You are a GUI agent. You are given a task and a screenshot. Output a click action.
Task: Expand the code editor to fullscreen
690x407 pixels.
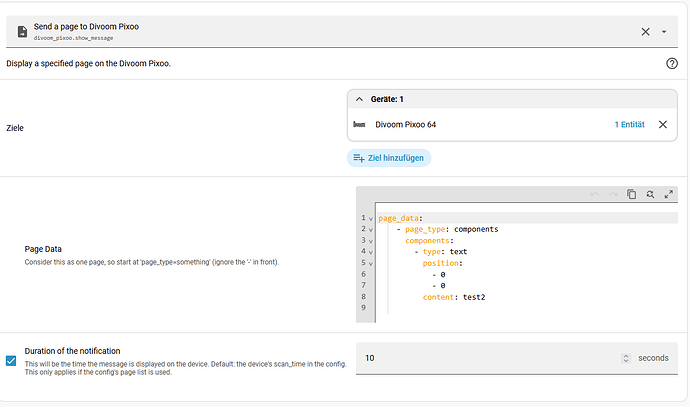668,194
